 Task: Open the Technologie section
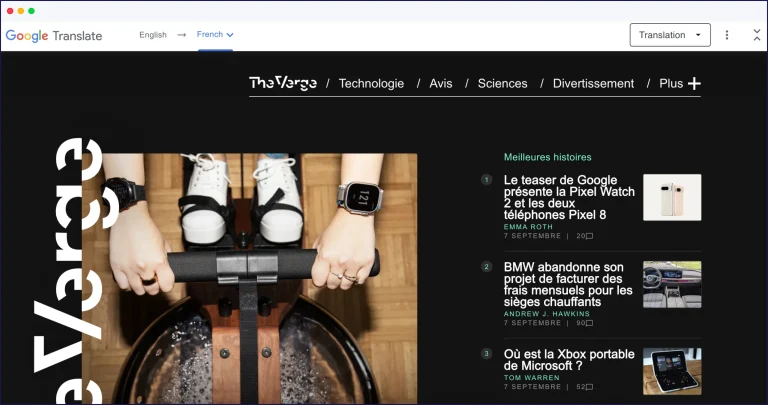coord(371,84)
